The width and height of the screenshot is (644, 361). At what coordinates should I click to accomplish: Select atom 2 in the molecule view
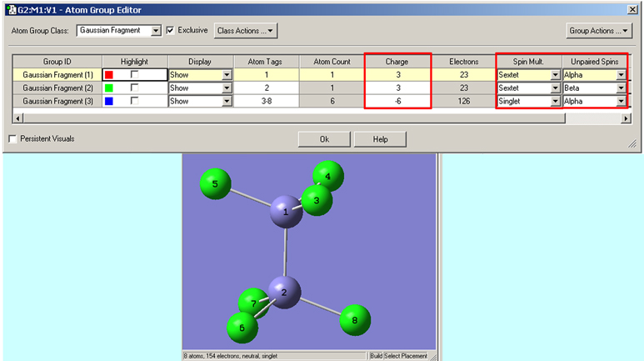click(x=284, y=293)
